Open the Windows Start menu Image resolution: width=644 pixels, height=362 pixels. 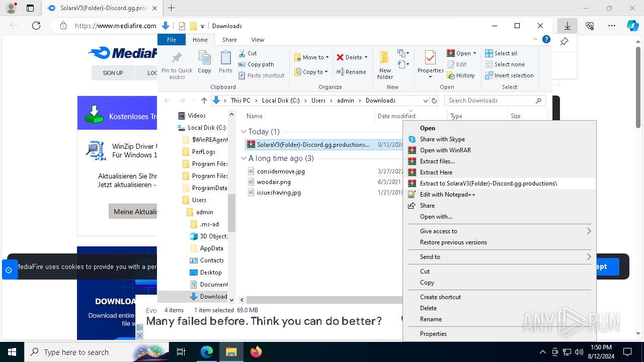(12, 352)
